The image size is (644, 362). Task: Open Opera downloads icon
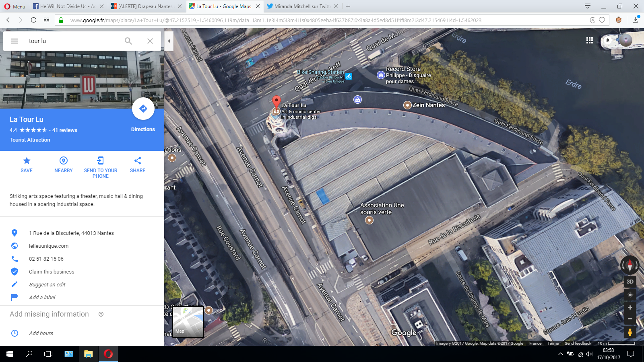[636, 20]
